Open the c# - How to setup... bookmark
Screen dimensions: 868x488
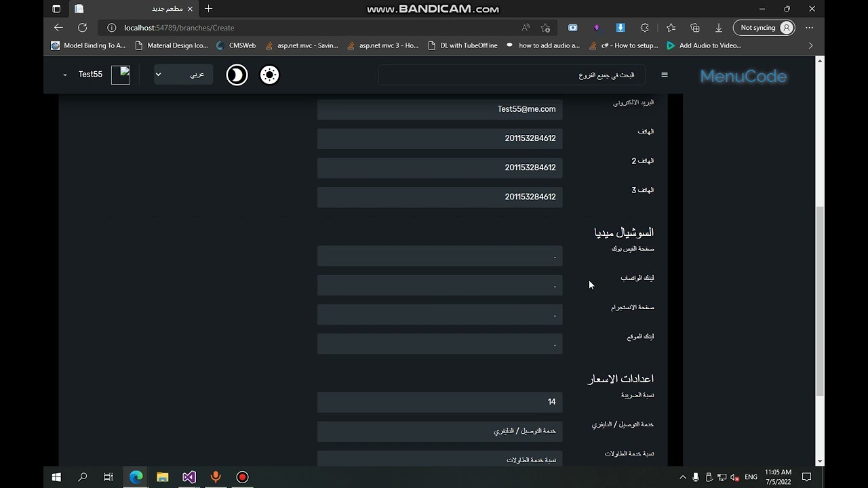tap(624, 45)
